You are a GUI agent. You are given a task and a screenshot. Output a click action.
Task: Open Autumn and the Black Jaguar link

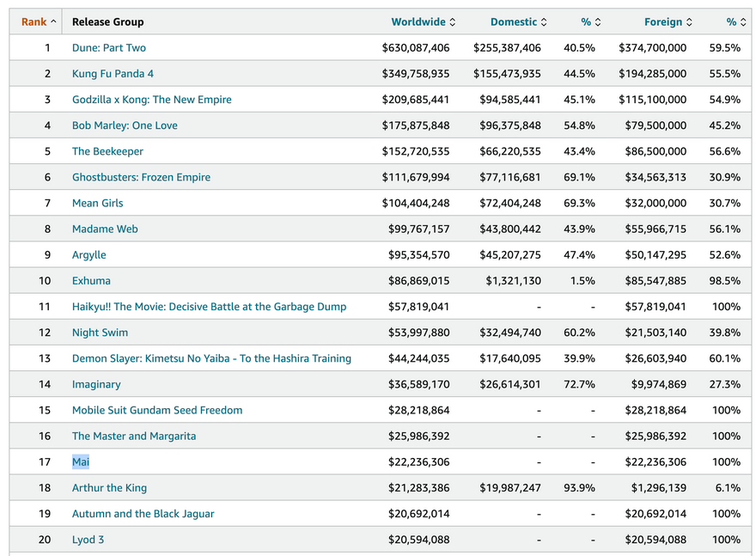(x=143, y=514)
